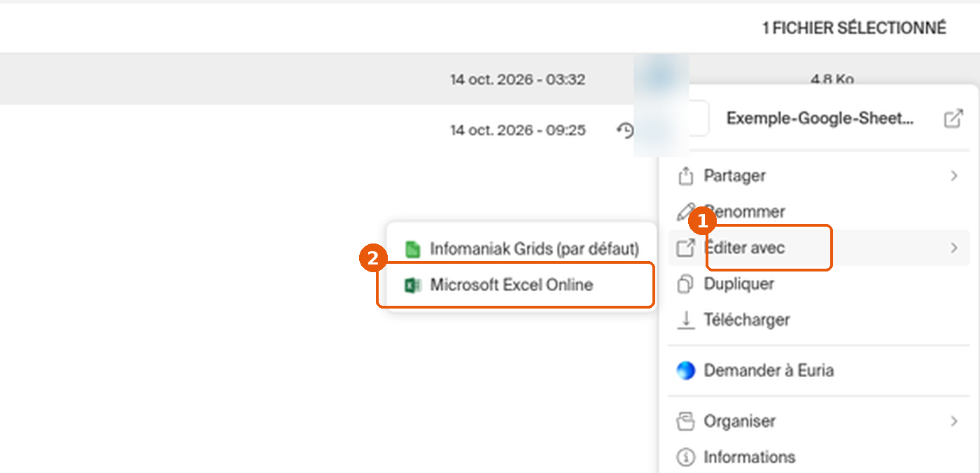Click the 1 FICHIER SÉLECTIONNÉ label

coord(854,28)
